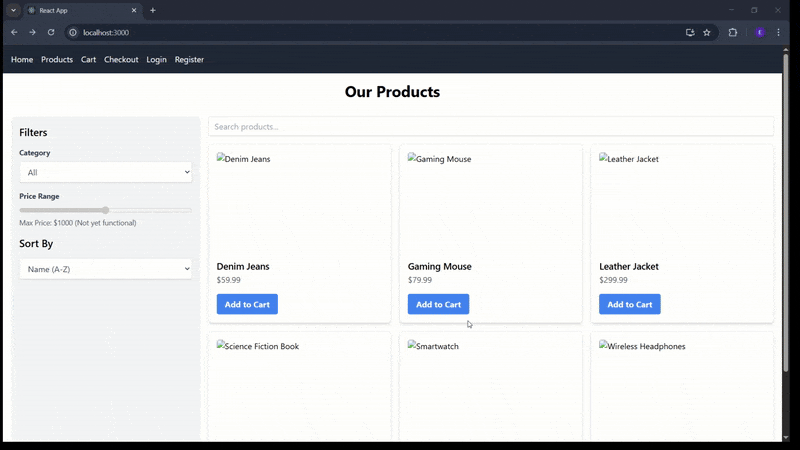Open the Category dropdown showing All
The width and height of the screenshot is (800, 450).
(x=106, y=172)
